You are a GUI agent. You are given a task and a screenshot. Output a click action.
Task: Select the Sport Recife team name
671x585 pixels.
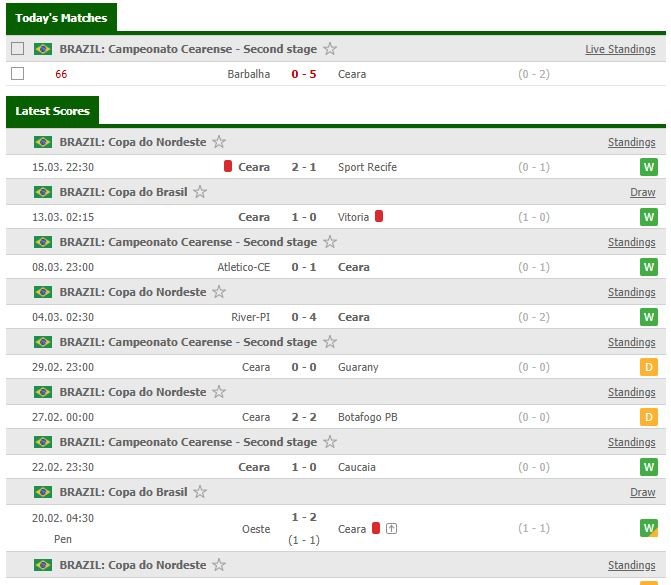coord(367,167)
